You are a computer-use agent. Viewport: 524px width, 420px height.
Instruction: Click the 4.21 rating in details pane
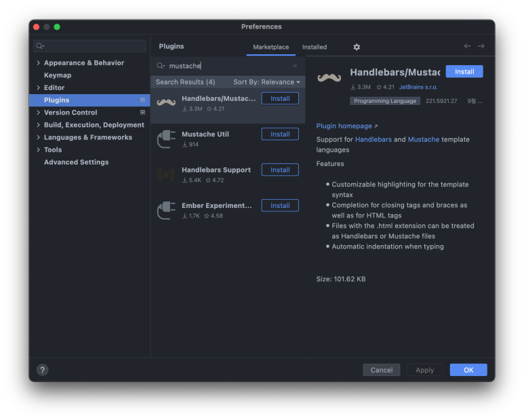385,87
